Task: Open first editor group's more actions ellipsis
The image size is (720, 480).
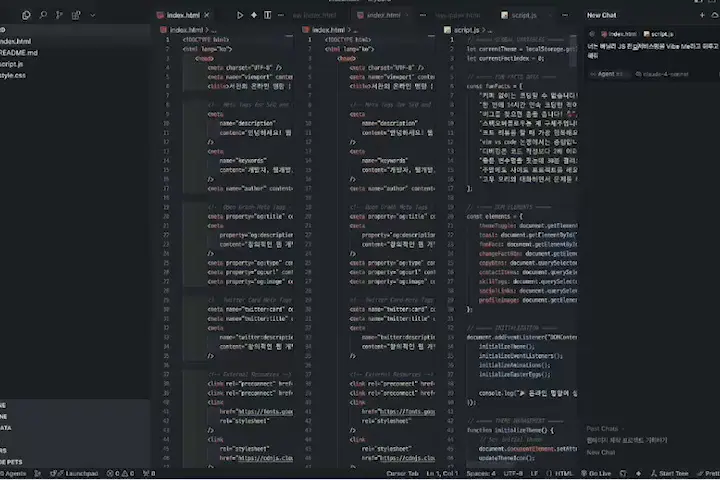Action: pos(281,15)
